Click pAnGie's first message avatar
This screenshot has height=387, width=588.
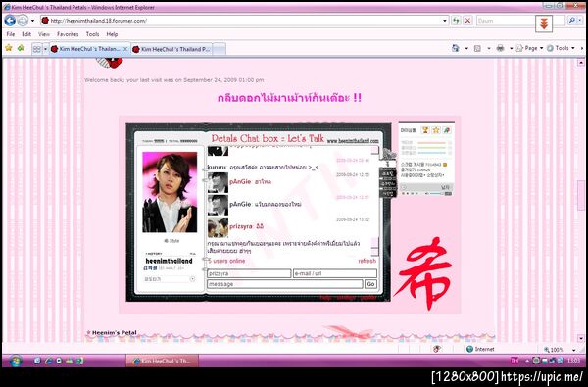pos(218,182)
